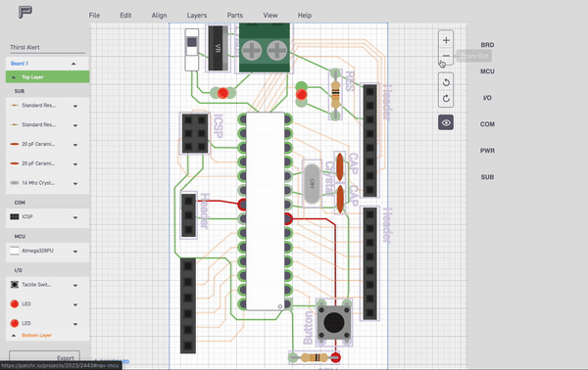Click the ICSP part label
Image resolution: width=588 pixels, height=370 pixels.
coord(27,216)
